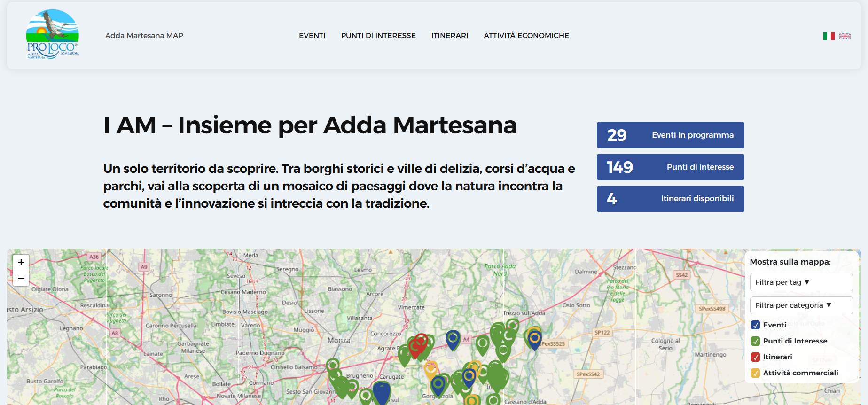Click the blue event marker beside A4 label
The width and height of the screenshot is (868, 405).
coord(453,338)
